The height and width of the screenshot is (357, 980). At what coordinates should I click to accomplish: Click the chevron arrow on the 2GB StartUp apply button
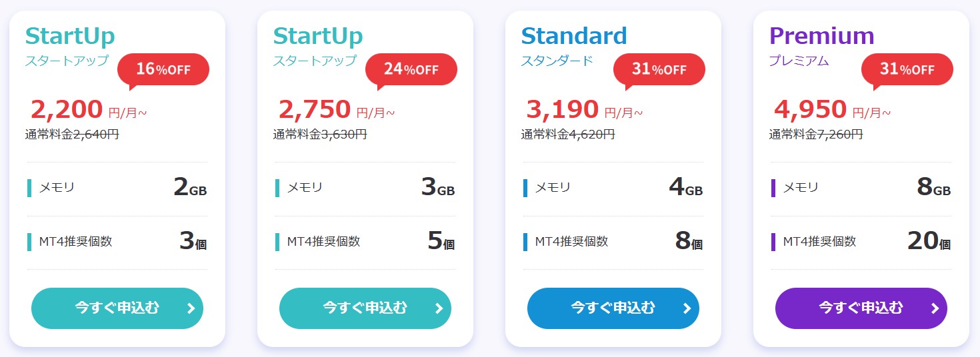(x=191, y=308)
